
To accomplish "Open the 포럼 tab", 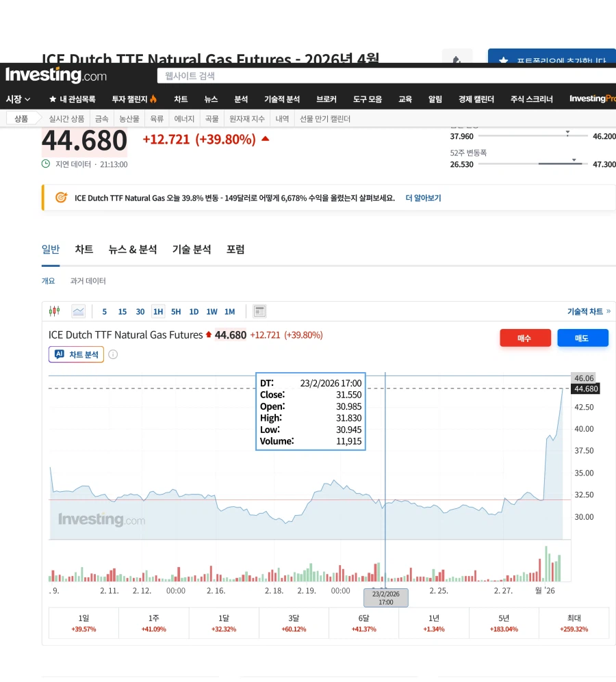I will pyautogui.click(x=235, y=250).
